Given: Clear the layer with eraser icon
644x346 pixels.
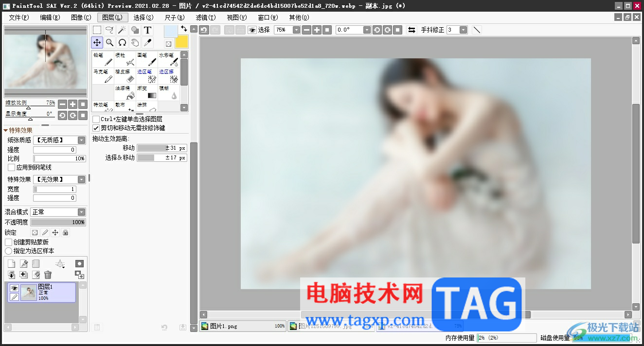Looking at the screenshot, I should tap(36, 275).
